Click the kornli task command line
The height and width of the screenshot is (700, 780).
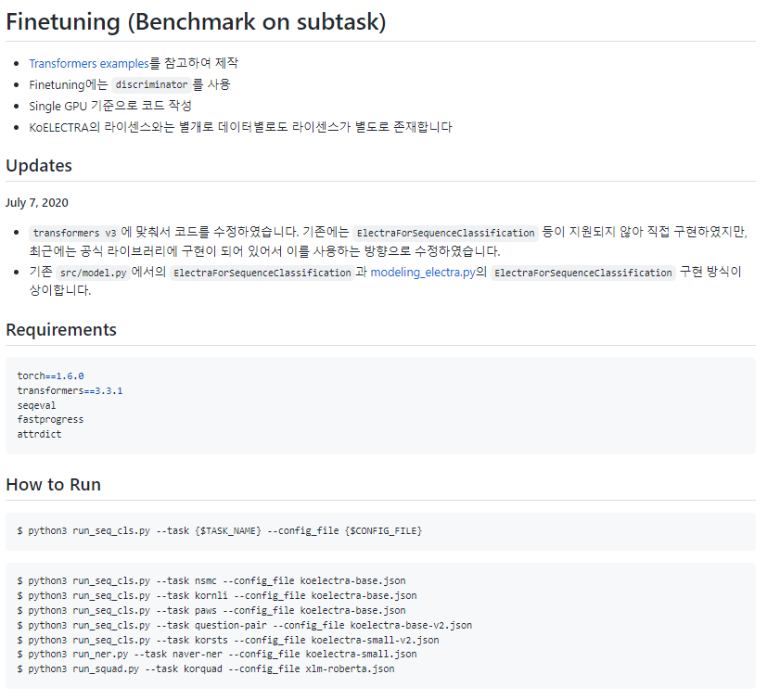click(217, 595)
